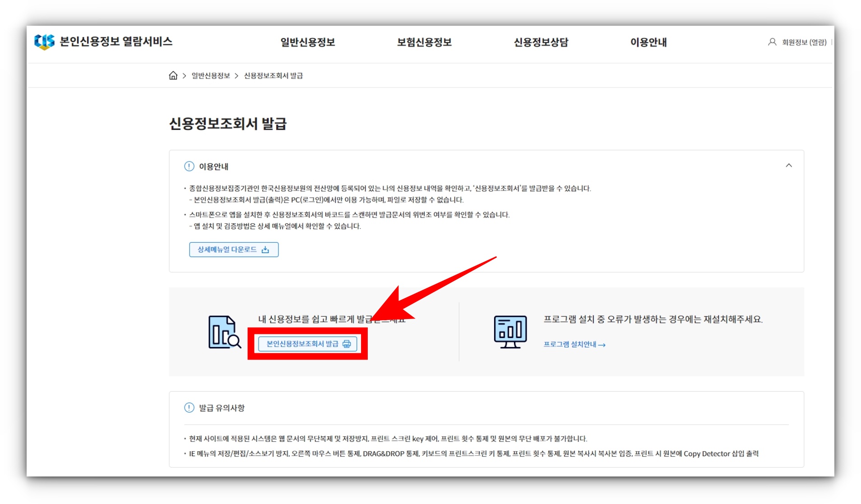Viewport: 861px width, 504px height.
Task: Click the 본인신용정보조회서 발급 button
Action: point(307,344)
